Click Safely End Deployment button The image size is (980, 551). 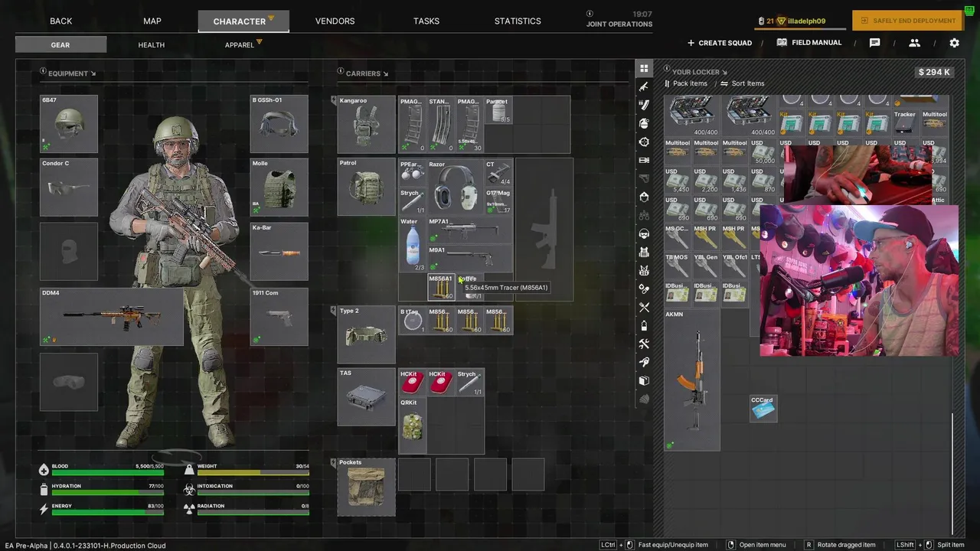point(907,21)
